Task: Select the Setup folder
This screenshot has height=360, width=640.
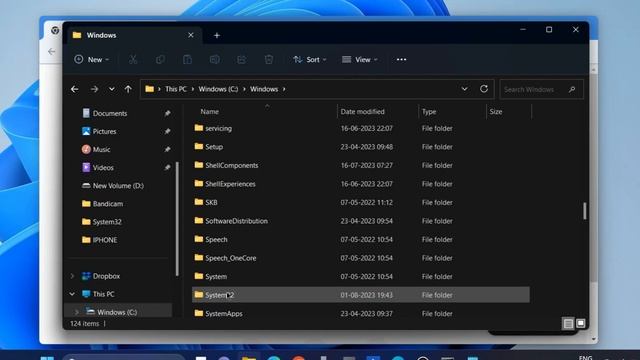Action: [x=361, y=147]
